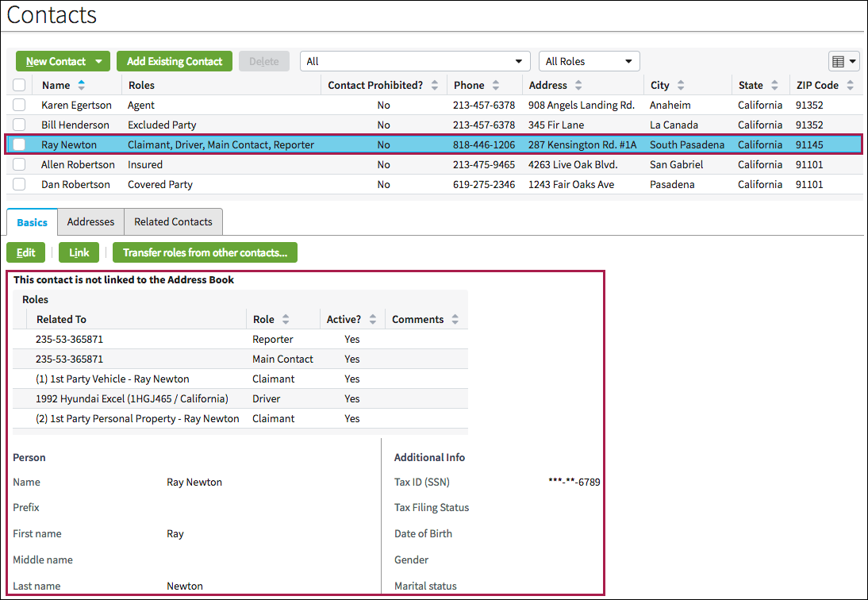Switch to the Addresses tab
Image resolution: width=868 pixels, height=600 pixels.
click(90, 221)
